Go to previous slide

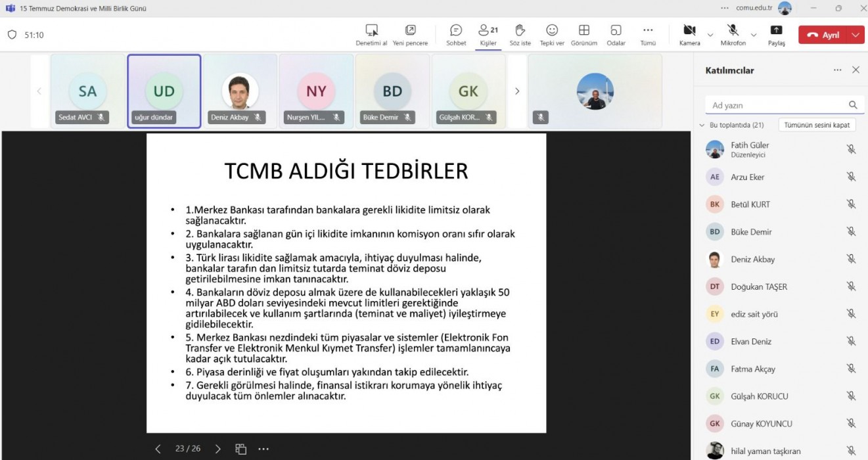[x=158, y=449]
